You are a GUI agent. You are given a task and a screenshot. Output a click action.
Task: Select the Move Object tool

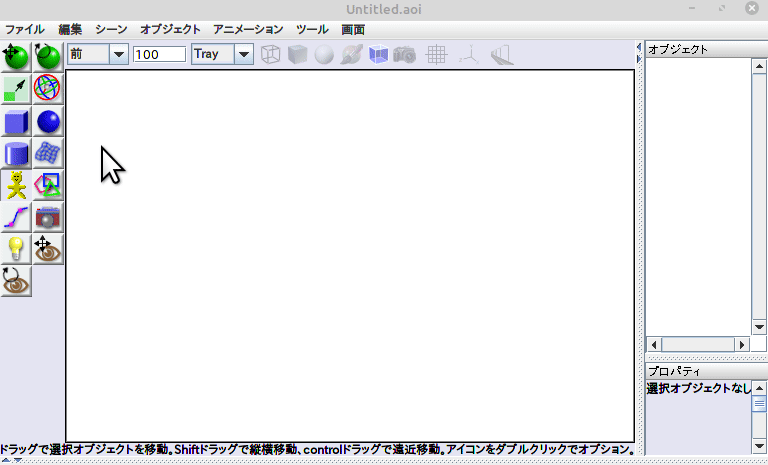(16, 57)
